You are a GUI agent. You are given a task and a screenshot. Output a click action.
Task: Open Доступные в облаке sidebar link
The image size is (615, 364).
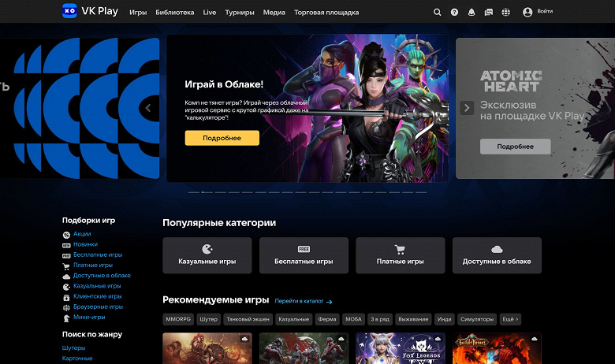(x=102, y=276)
